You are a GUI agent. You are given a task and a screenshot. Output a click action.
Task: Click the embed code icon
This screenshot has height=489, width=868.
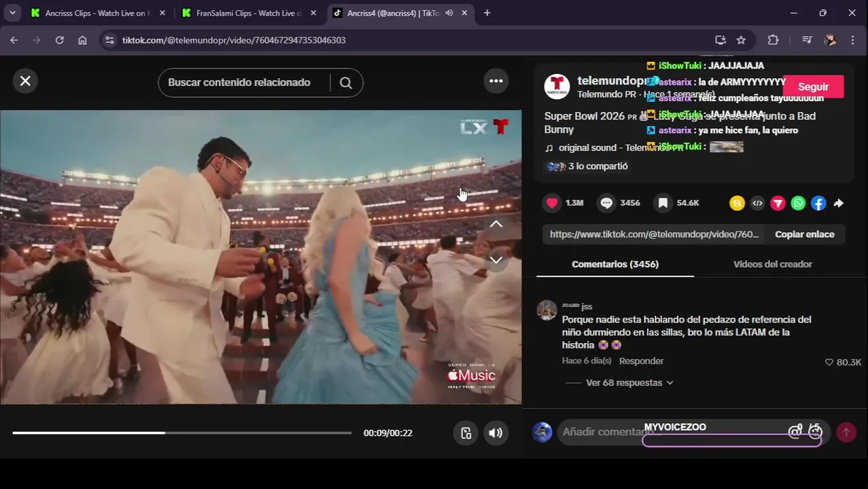click(757, 203)
